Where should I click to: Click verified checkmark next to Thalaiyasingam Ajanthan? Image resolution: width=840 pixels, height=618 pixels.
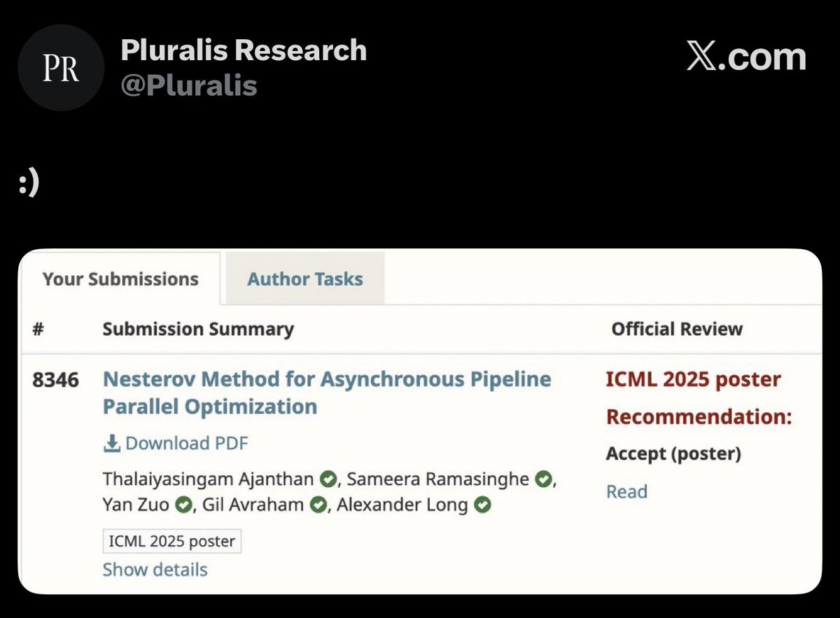pyautogui.click(x=327, y=479)
